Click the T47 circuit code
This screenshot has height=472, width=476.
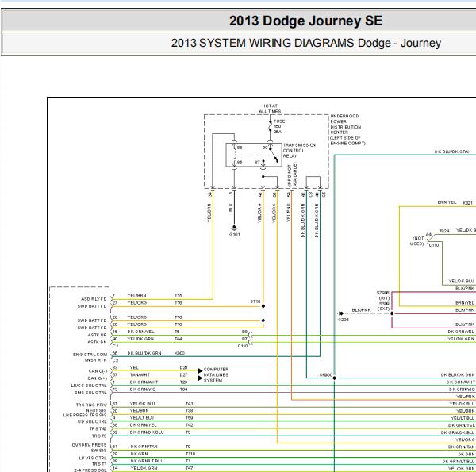189,468
